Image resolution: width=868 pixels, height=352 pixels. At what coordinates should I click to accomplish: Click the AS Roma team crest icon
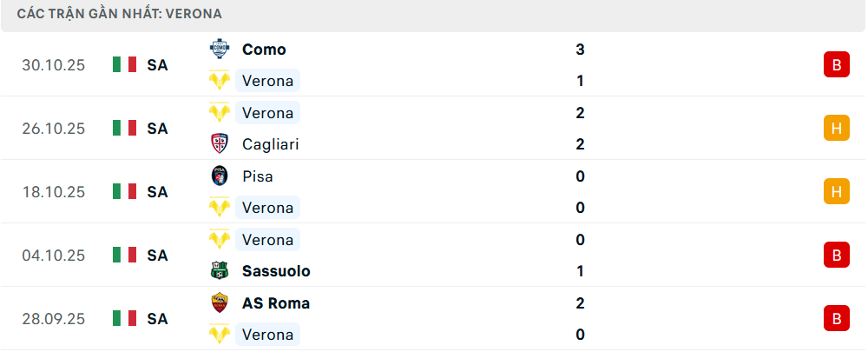pos(219,303)
